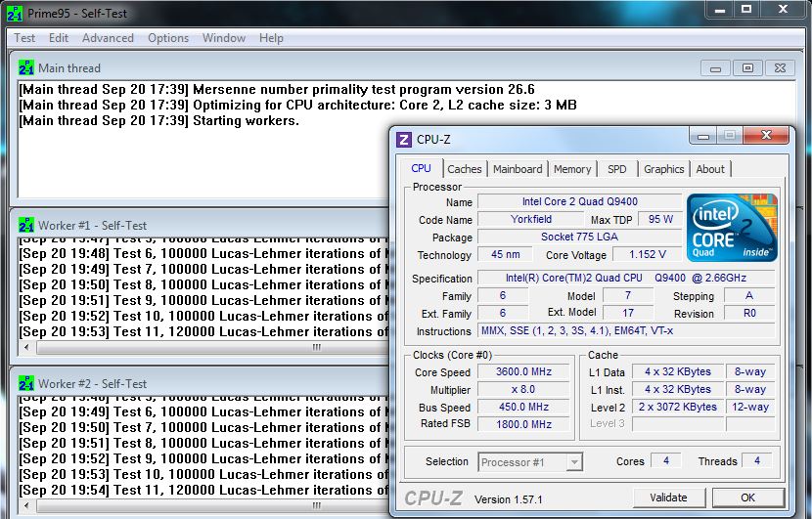The height and width of the screenshot is (519, 812).
Task: Click the Package value Socket 775 LGA
Action: [x=579, y=237]
